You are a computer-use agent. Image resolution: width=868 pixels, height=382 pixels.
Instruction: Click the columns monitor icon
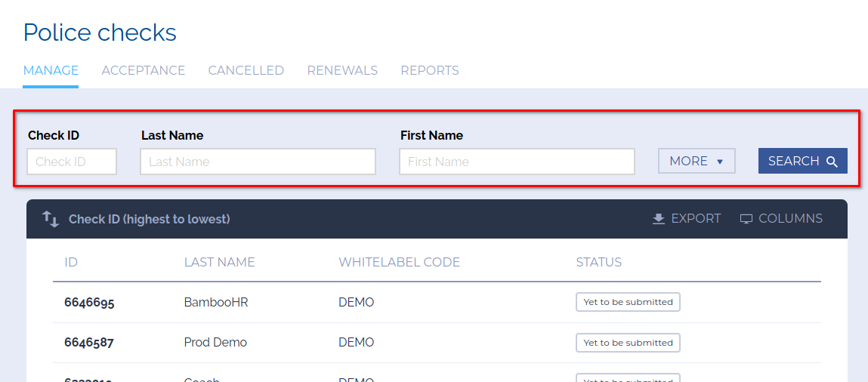tap(746, 219)
